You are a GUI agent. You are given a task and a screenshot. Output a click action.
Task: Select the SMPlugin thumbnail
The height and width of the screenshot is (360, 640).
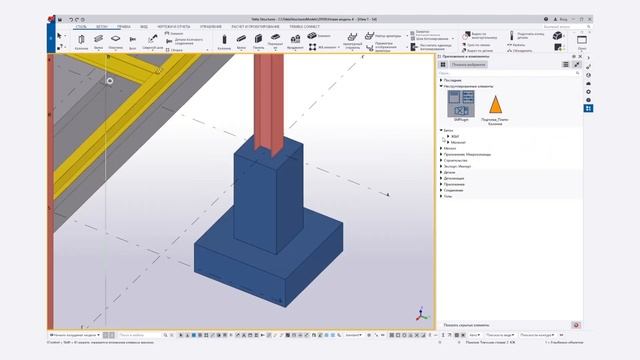click(x=461, y=104)
